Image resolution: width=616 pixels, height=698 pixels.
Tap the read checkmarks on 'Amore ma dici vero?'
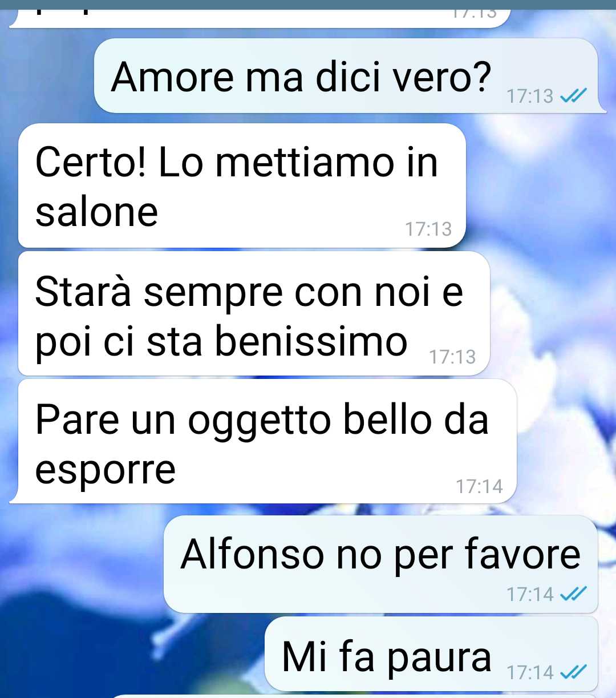click(573, 96)
